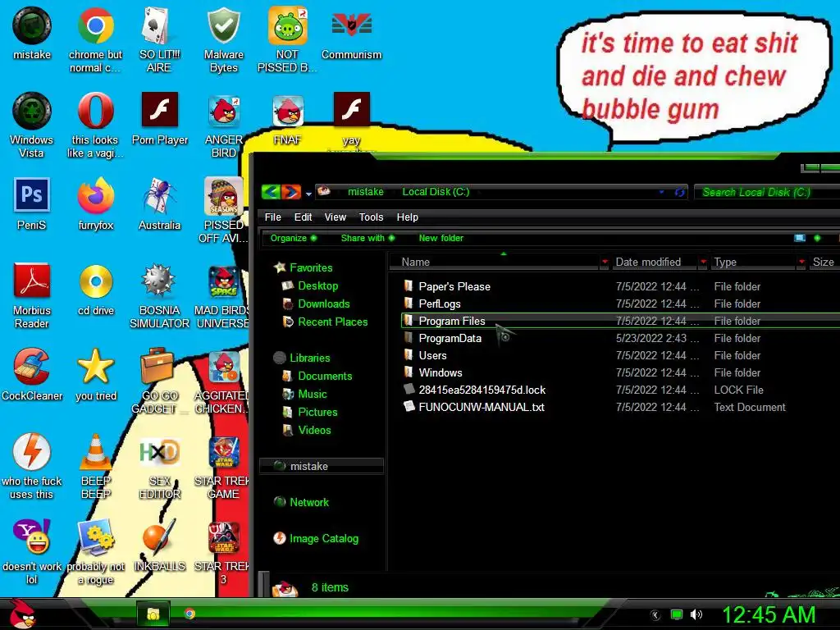
Task: Select Network in the navigation pane
Action: (309, 503)
